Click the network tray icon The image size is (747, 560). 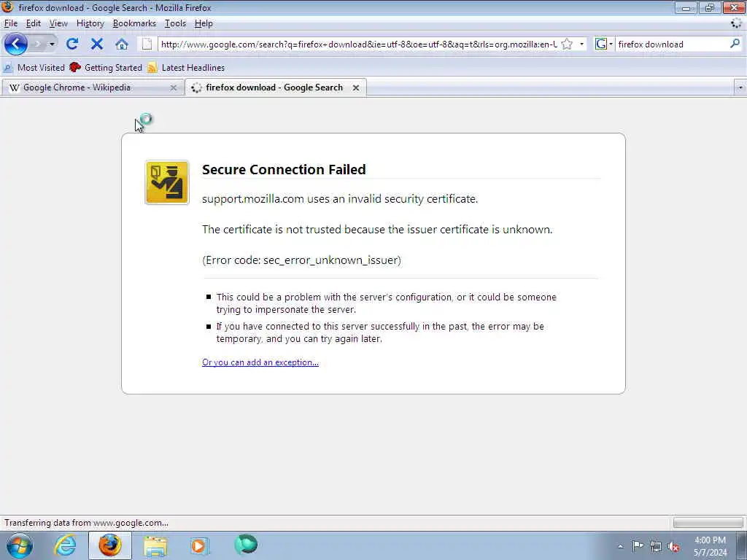tap(656, 547)
